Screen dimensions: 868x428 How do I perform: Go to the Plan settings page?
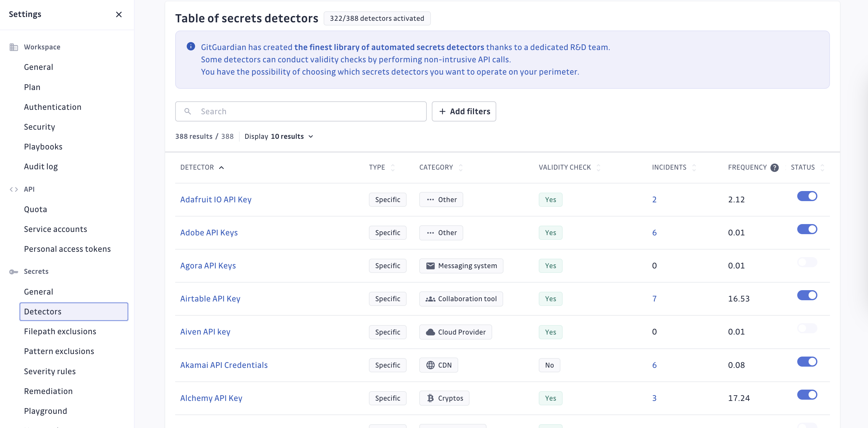32,87
